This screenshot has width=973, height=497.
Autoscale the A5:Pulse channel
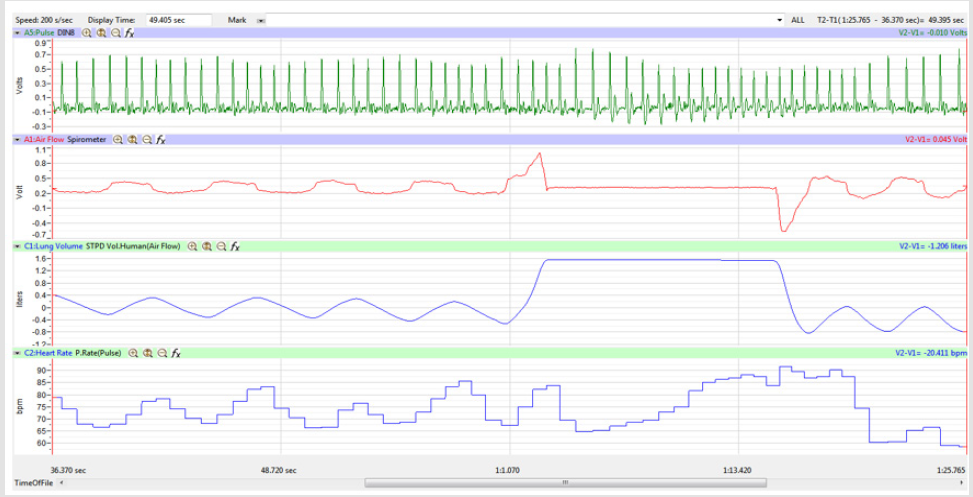point(101,33)
